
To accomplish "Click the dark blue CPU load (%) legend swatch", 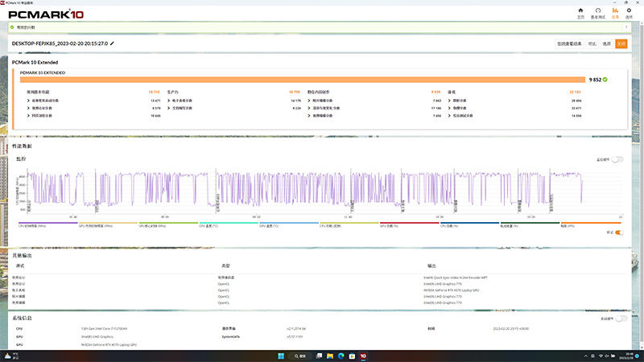I will click(x=470, y=224).
